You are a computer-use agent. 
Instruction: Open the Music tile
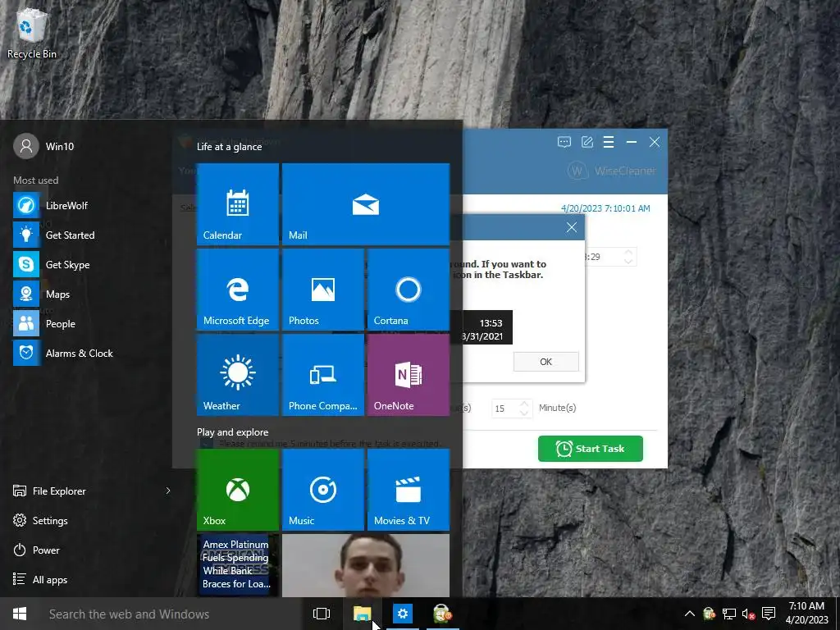click(x=323, y=490)
